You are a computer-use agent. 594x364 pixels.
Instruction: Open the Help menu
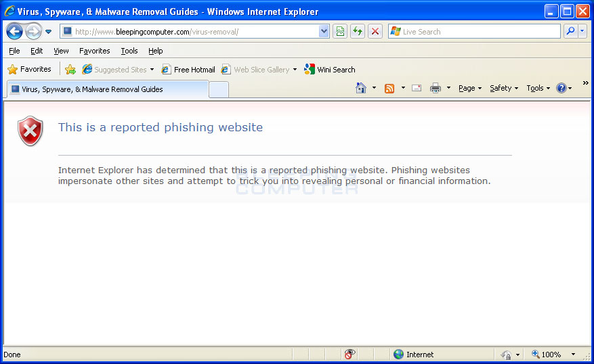click(155, 51)
